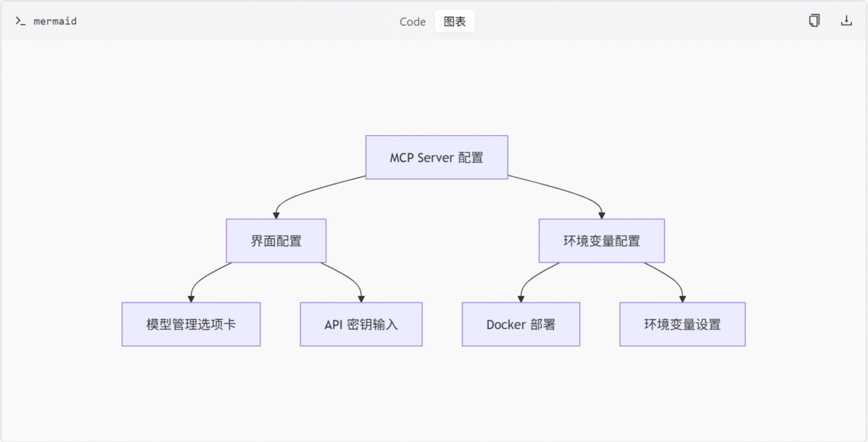Select the 界面配置 node
This screenshot has width=868, height=442.
276,241
